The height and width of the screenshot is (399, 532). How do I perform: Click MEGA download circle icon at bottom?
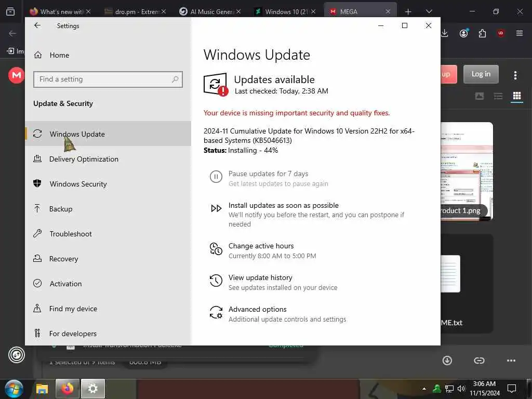tap(447, 361)
